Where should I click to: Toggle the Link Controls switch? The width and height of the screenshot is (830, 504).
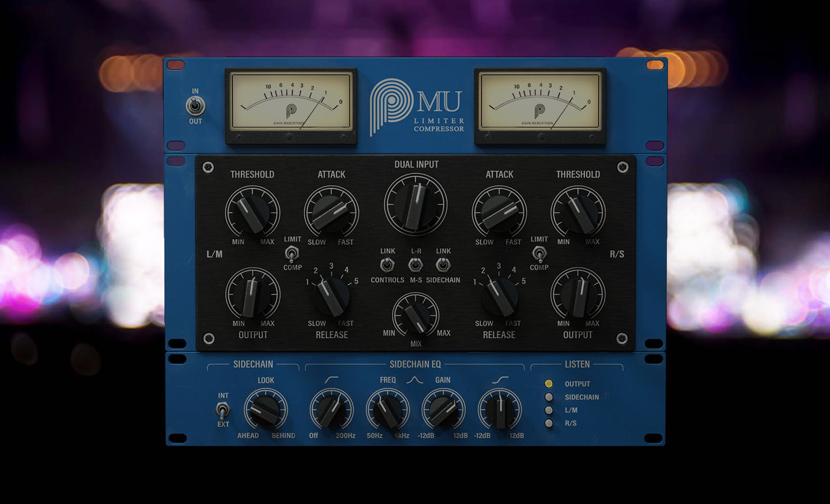tap(387, 265)
